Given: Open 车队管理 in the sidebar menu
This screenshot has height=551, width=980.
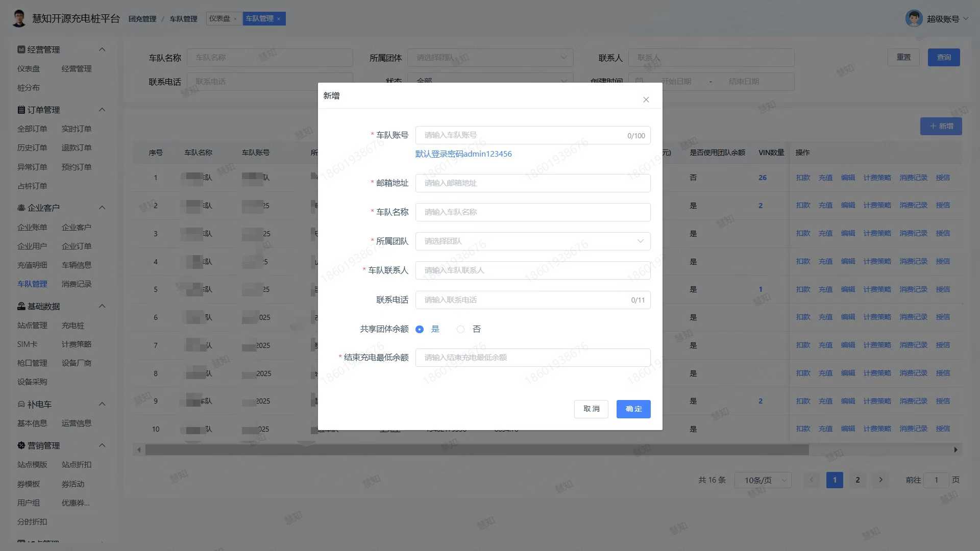Looking at the screenshot, I should click(x=32, y=284).
